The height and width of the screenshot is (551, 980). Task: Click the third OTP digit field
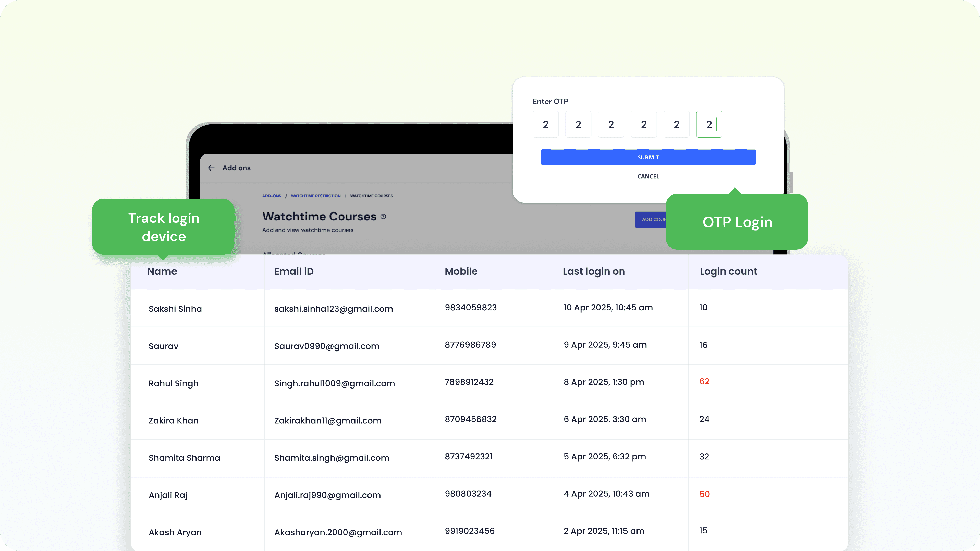(x=611, y=124)
